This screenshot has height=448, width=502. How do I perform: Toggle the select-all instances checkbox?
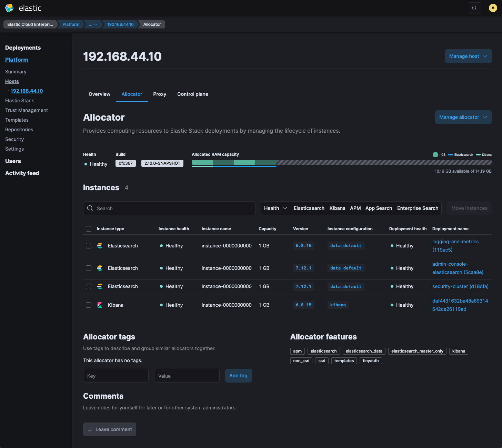pyautogui.click(x=89, y=229)
